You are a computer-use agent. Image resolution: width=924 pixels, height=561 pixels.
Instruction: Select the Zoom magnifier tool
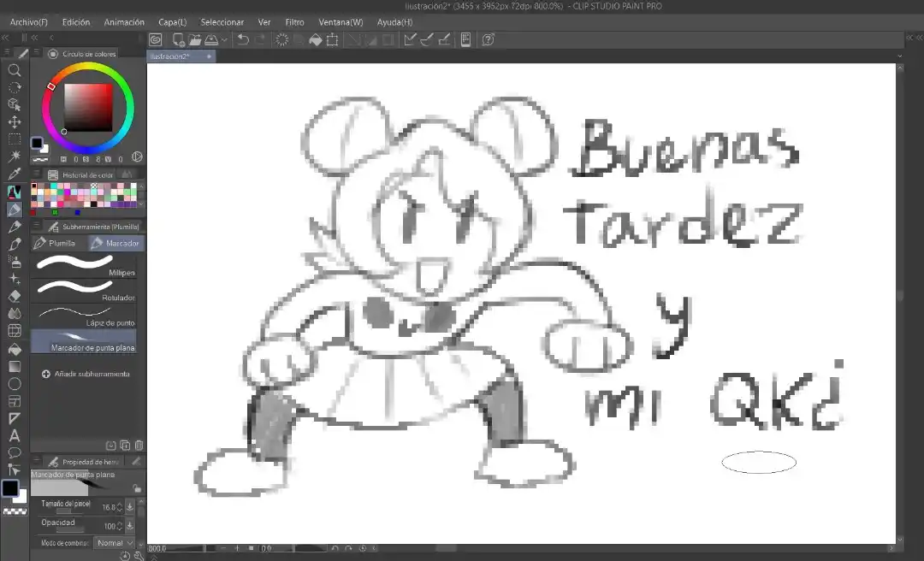tap(15, 70)
